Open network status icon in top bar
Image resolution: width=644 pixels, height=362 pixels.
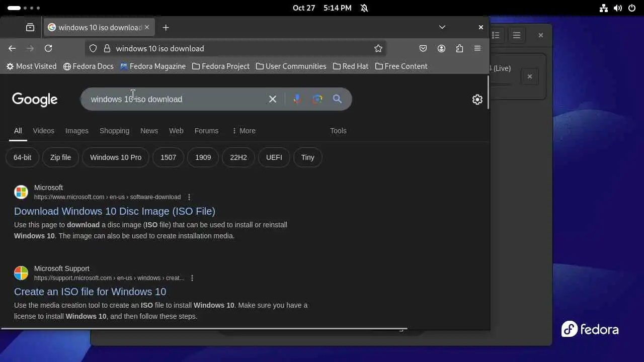click(604, 8)
